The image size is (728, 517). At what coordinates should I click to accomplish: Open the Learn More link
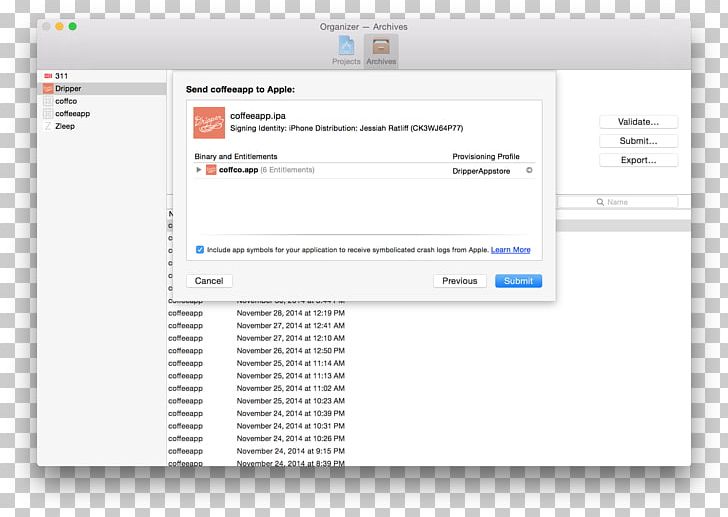(510, 250)
